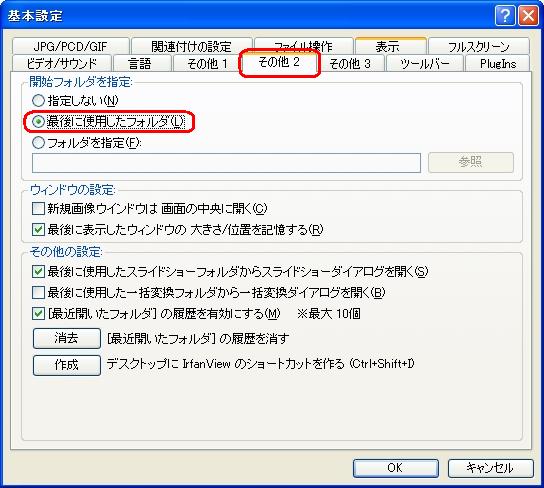Close the 基本設定 dialog with X
Screen dimensions: 544x488
click(528, 16)
